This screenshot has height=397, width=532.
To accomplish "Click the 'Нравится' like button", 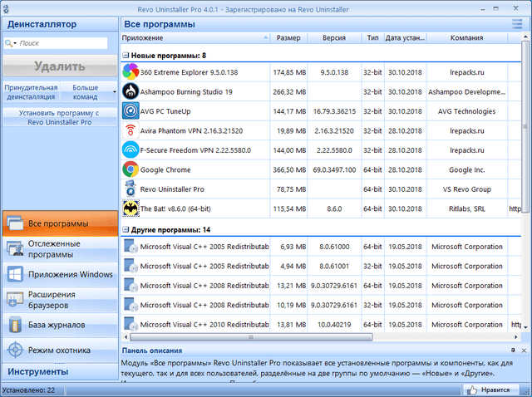I will (488, 389).
